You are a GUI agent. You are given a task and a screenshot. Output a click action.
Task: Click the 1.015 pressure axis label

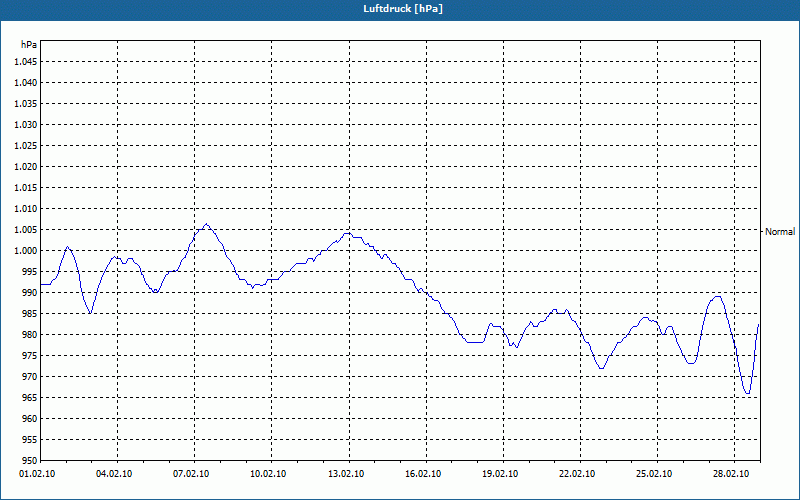point(26,188)
